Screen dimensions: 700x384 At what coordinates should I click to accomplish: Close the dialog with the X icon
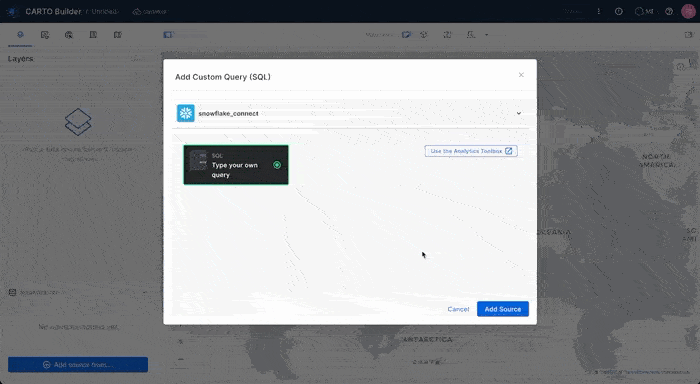click(521, 75)
